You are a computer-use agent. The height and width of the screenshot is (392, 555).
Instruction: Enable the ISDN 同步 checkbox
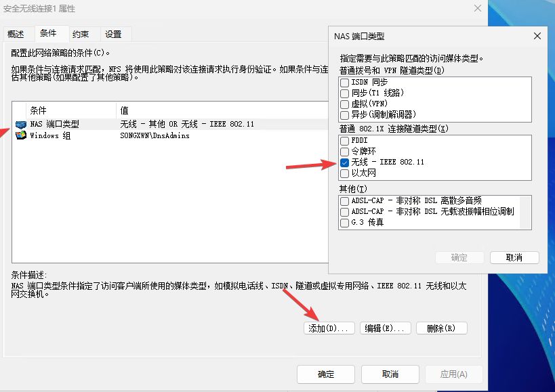345,83
